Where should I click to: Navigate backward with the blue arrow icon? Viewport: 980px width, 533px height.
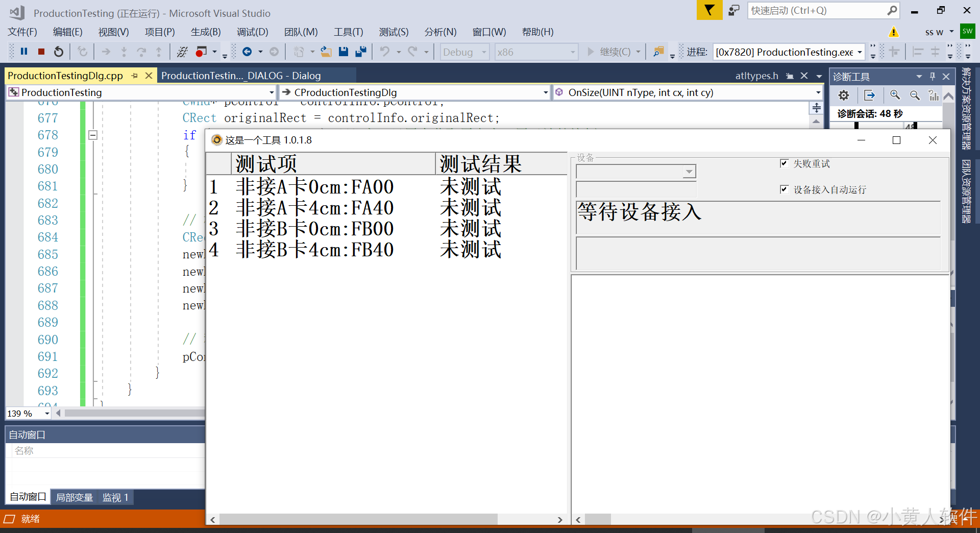click(247, 52)
